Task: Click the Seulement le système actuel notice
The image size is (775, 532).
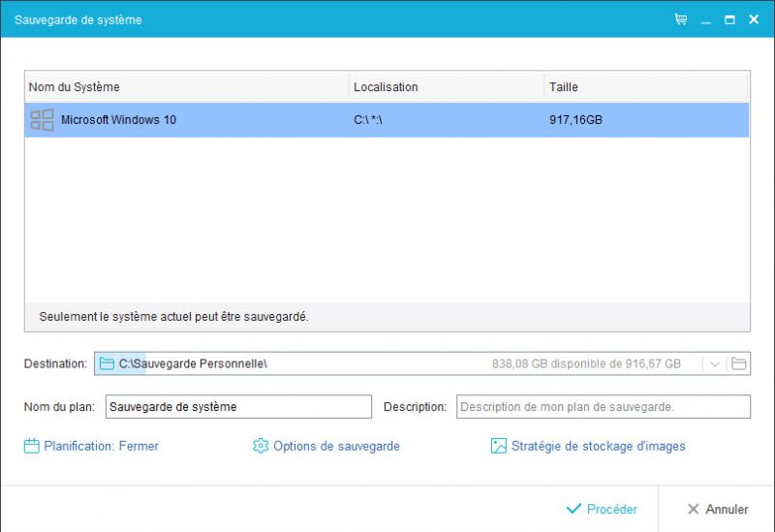Action: [x=174, y=317]
